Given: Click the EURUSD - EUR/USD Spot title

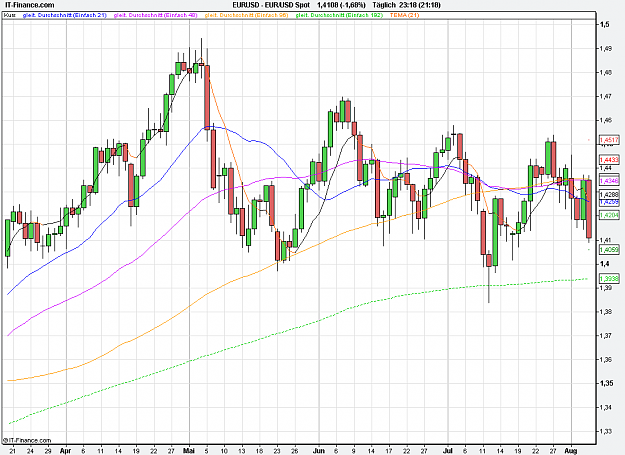Looking at the screenshot, I should click(271, 5).
